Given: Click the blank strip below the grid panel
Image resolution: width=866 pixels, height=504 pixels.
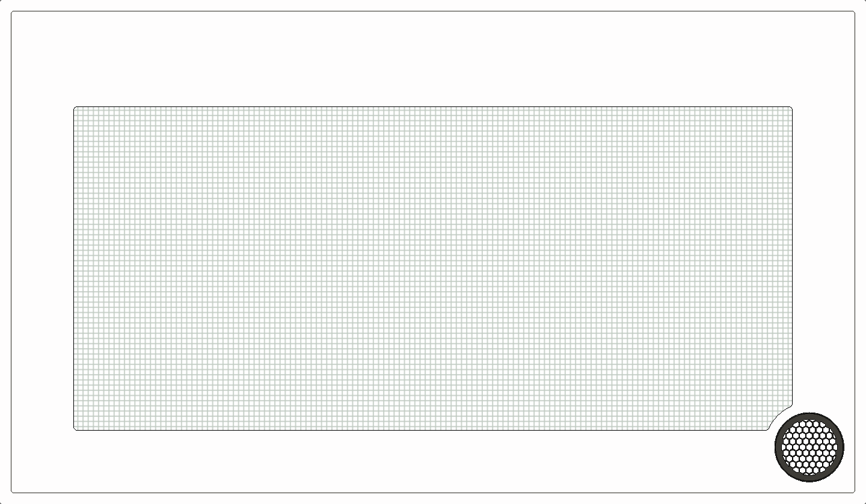Looking at the screenshot, I should (x=421, y=461).
